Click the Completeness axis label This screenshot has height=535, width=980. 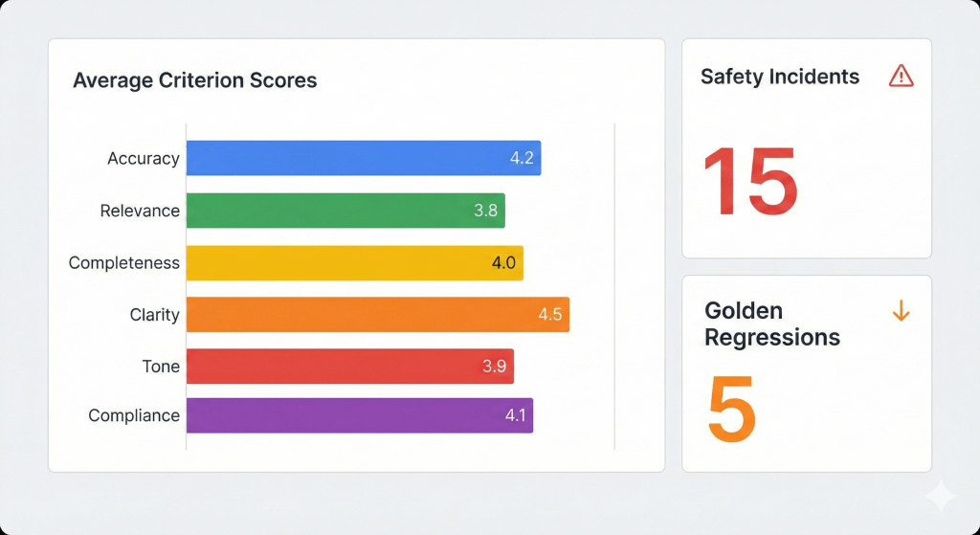pos(124,263)
